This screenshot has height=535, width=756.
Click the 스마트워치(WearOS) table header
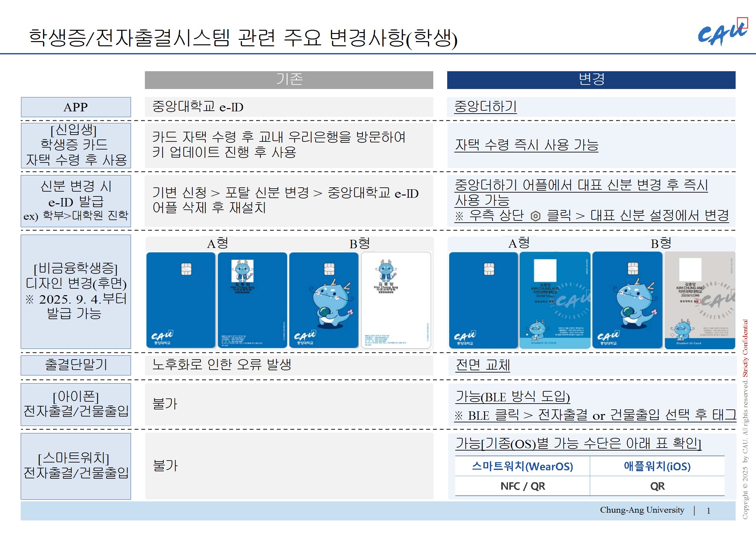click(523, 466)
